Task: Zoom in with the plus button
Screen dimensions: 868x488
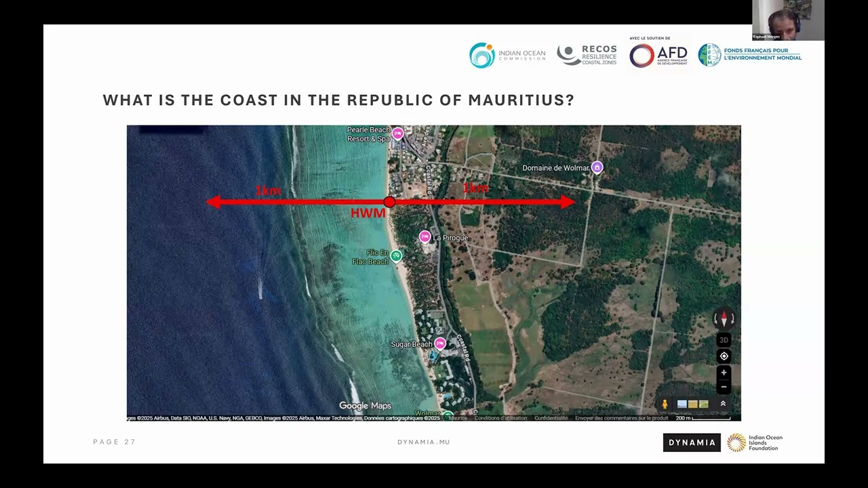Action: (x=724, y=372)
